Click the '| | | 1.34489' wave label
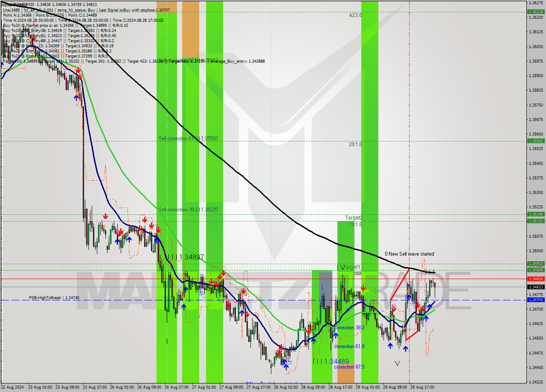The height and width of the screenshot is (392, 546). coord(331,361)
